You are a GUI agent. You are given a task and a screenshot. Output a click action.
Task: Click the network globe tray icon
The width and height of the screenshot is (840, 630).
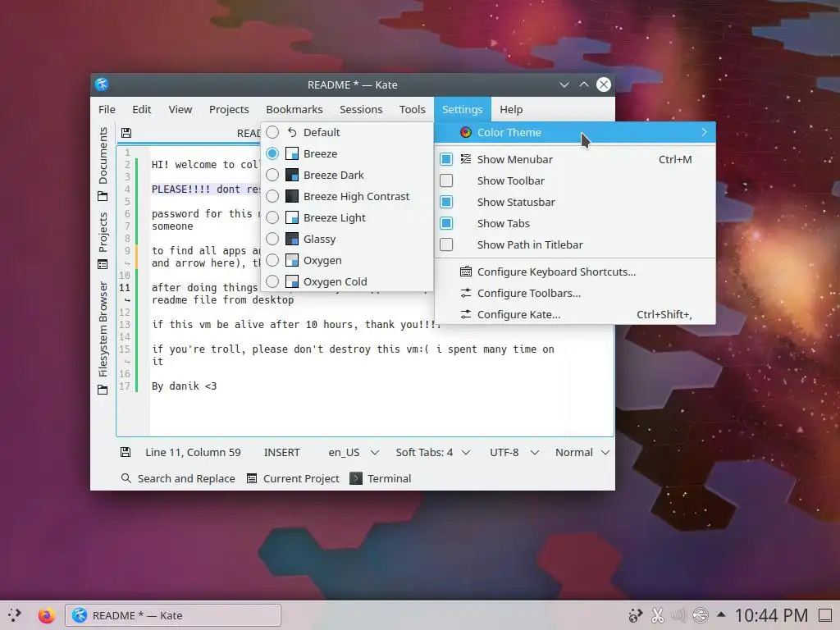pyautogui.click(x=701, y=615)
